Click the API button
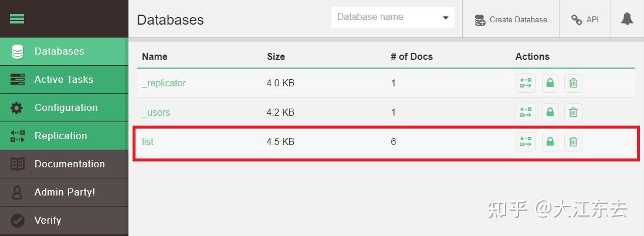This screenshot has height=236, width=644. (585, 19)
